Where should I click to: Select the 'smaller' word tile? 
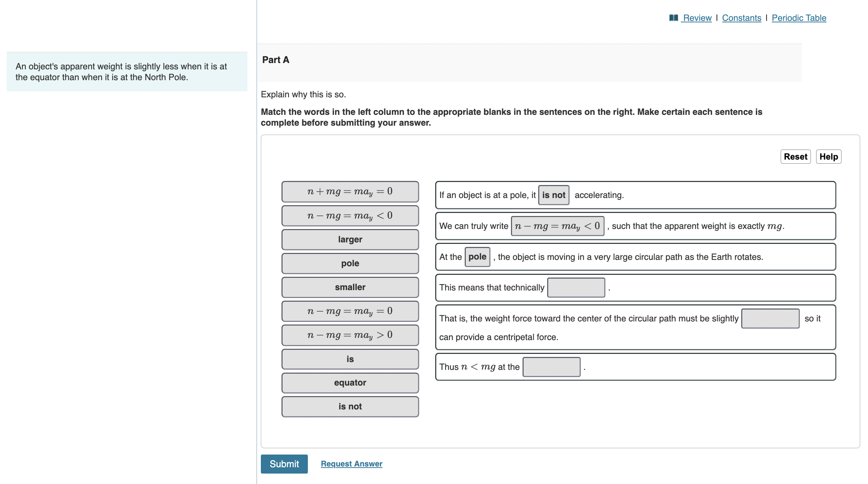(x=350, y=287)
